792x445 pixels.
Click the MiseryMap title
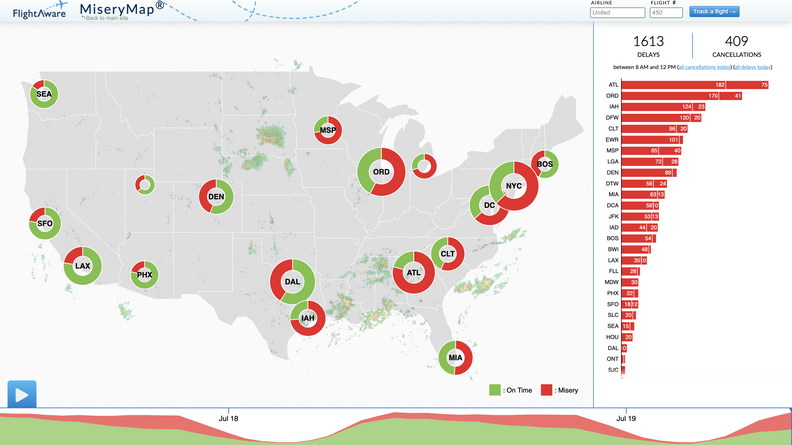tap(122, 8)
